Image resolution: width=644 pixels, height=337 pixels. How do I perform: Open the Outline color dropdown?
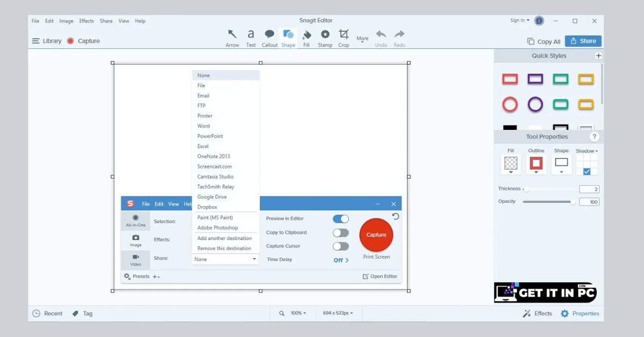pyautogui.click(x=536, y=165)
